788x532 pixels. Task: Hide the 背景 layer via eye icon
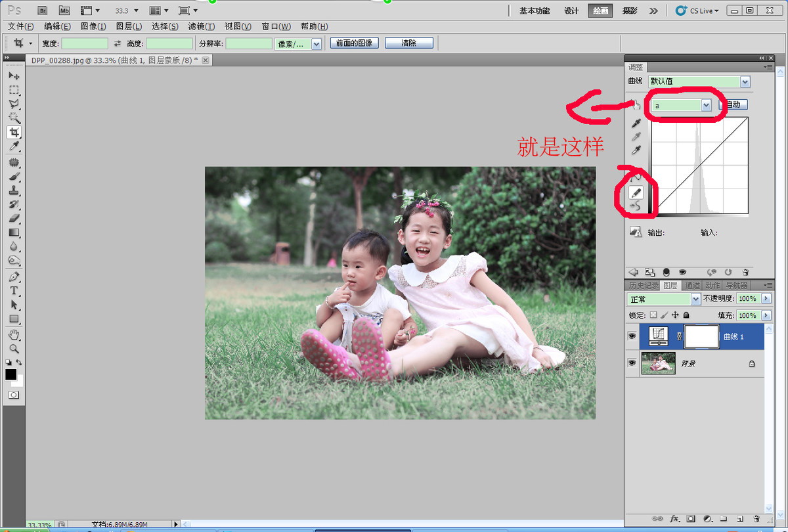coord(632,363)
